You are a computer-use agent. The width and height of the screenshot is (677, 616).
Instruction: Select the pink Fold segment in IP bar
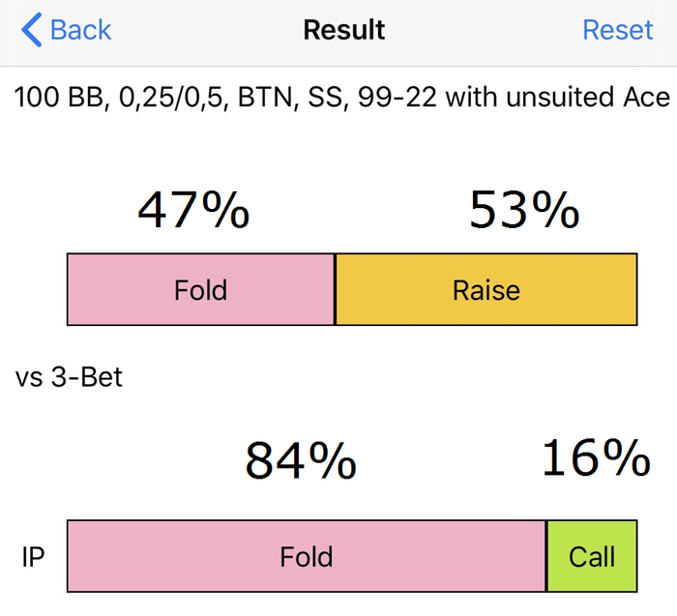click(307, 556)
